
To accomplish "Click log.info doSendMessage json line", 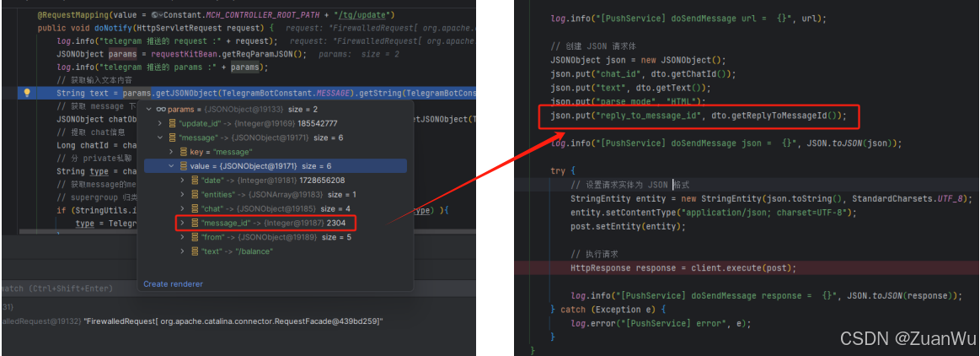I will pyautogui.click(x=726, y=143).
